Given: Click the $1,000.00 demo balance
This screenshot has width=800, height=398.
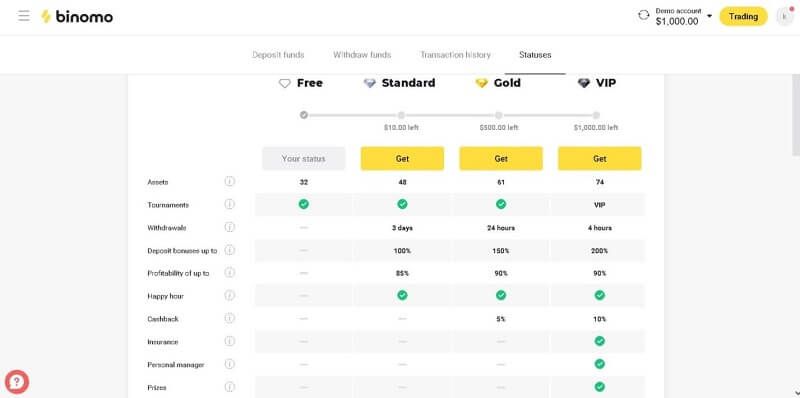Looking at the screenshot, I should tap(677, 21).
